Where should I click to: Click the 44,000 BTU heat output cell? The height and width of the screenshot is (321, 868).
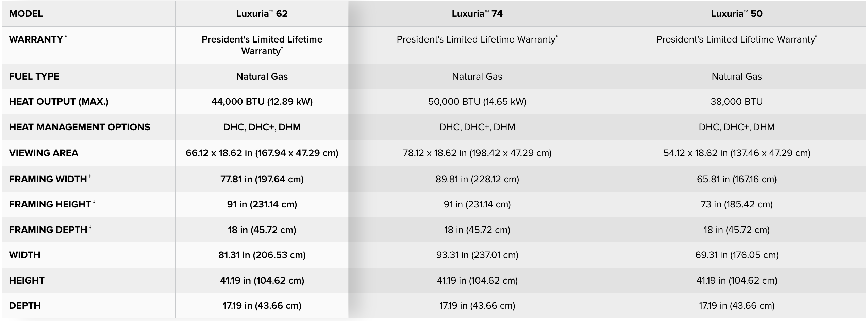262,102
